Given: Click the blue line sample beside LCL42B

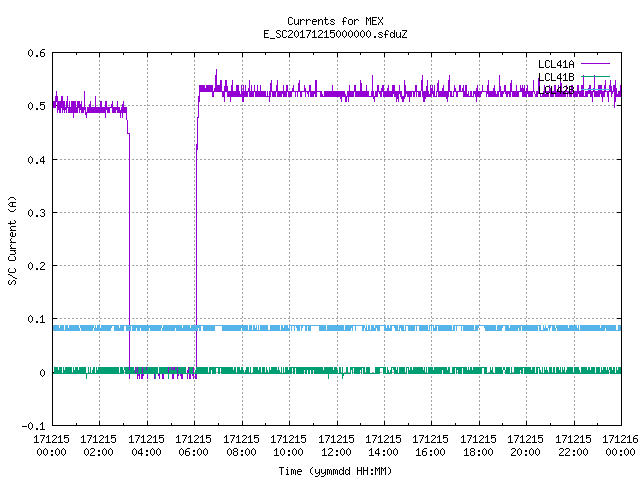Looking at the screenshot, I should click(x=595, y=89).
